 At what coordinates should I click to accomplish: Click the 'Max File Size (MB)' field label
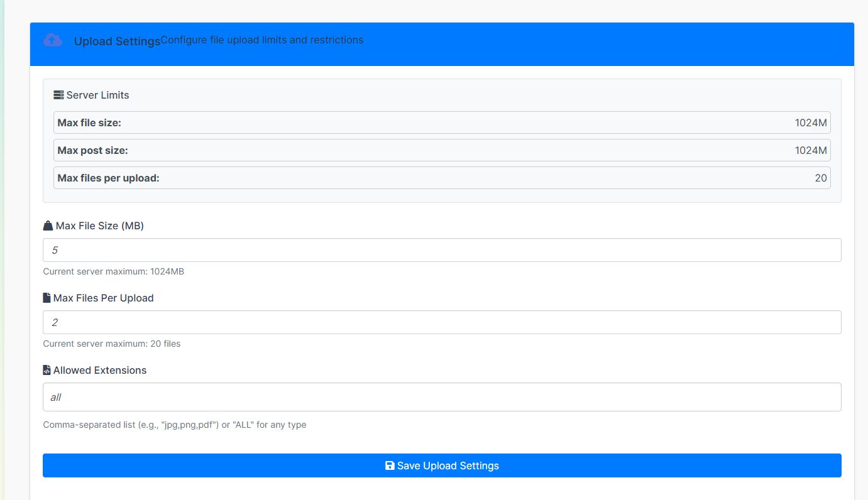point(100,226)
